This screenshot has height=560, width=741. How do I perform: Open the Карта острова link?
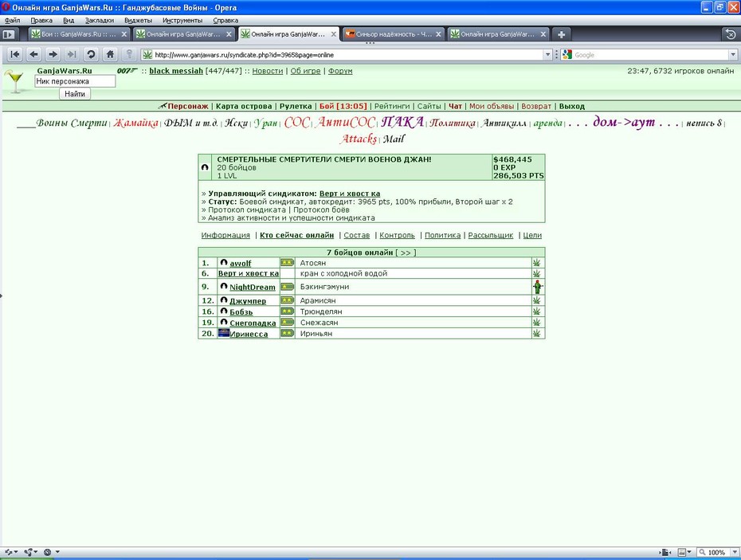tap(244, 106)
